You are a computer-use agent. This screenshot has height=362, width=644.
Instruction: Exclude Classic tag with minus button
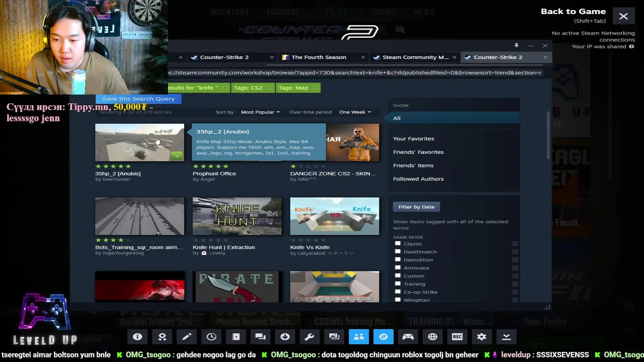coord(515,244)
